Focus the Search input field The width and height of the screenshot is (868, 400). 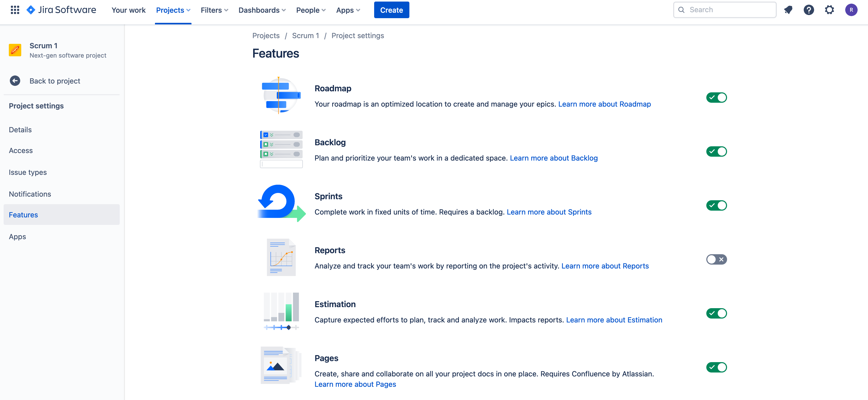(724, 10)
